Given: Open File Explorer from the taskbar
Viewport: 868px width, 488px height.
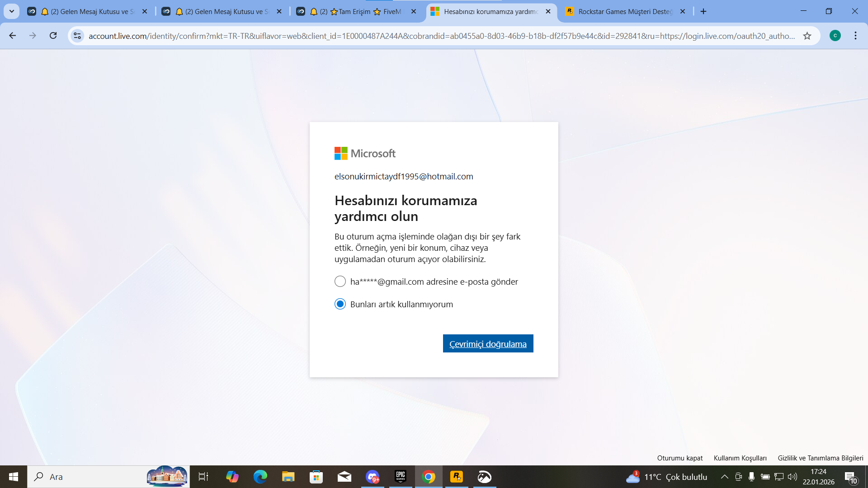Looking at the screenshot, I should 288,477.
